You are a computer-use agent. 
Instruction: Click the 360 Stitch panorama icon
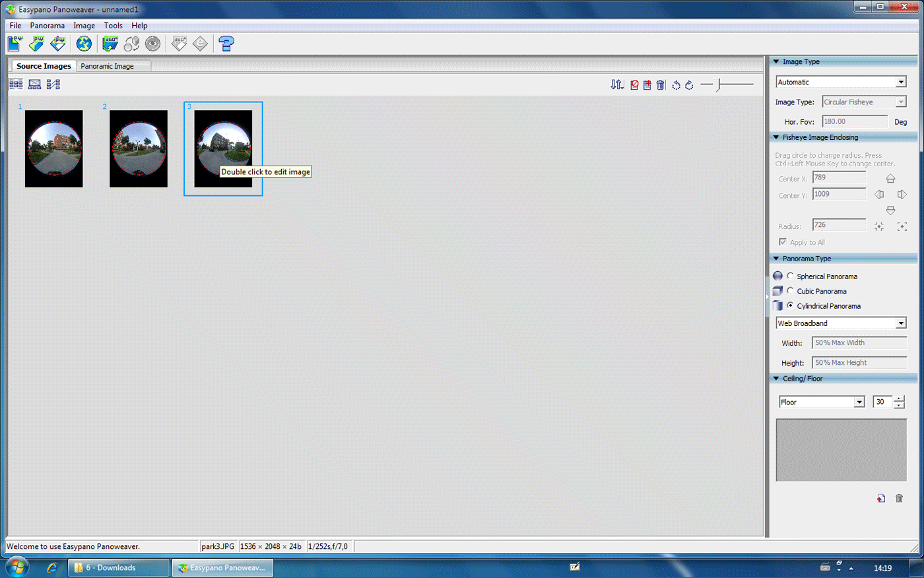pos(110,44)
